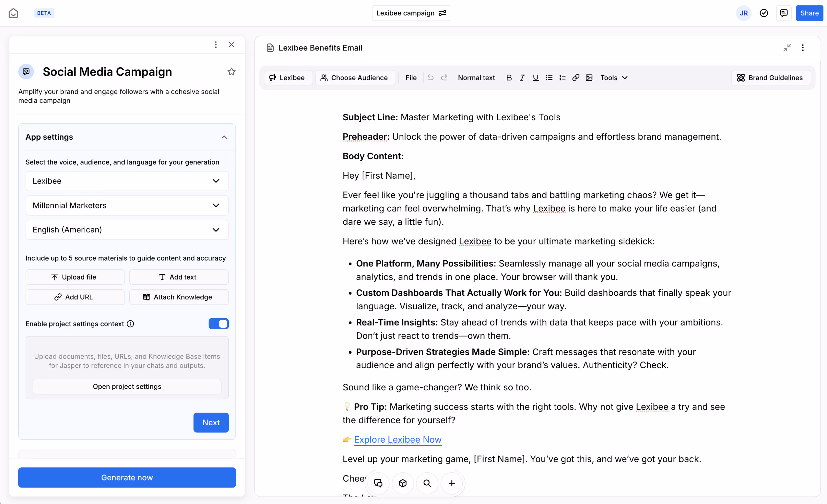This screenshot has height=504, width=827.
Task: Open the Tools dropdown menu
Action: tap(614, 77)
